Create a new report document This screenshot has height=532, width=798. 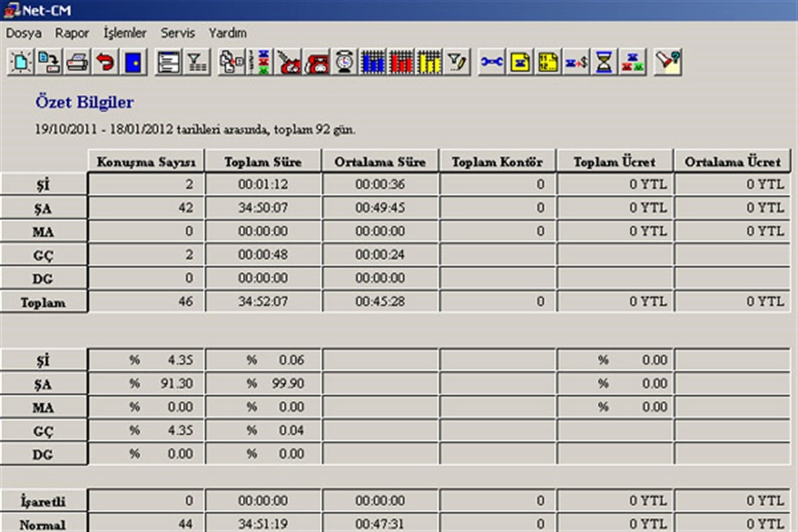tap(20, 63)
